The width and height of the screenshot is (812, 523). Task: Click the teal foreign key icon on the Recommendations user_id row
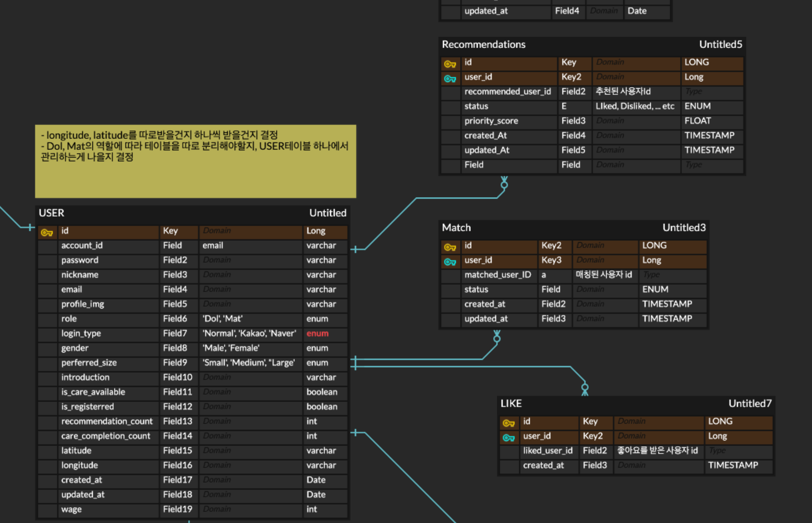(450, 79)
